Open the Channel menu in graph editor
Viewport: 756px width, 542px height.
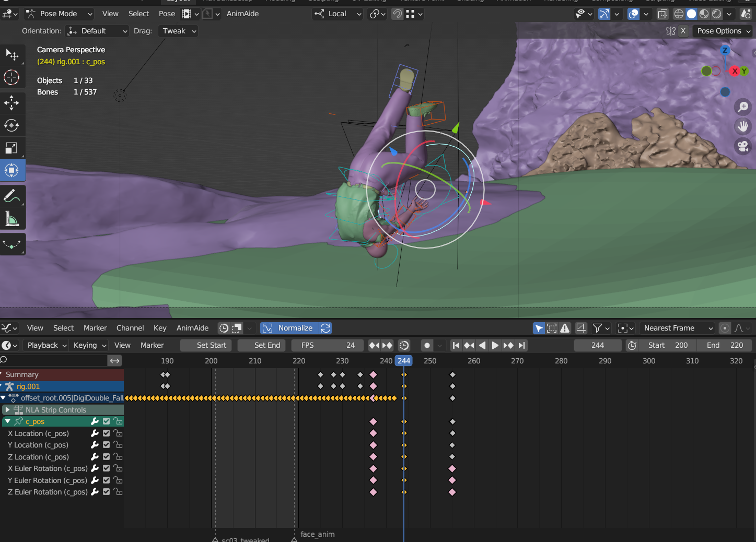tap(130, 328)
